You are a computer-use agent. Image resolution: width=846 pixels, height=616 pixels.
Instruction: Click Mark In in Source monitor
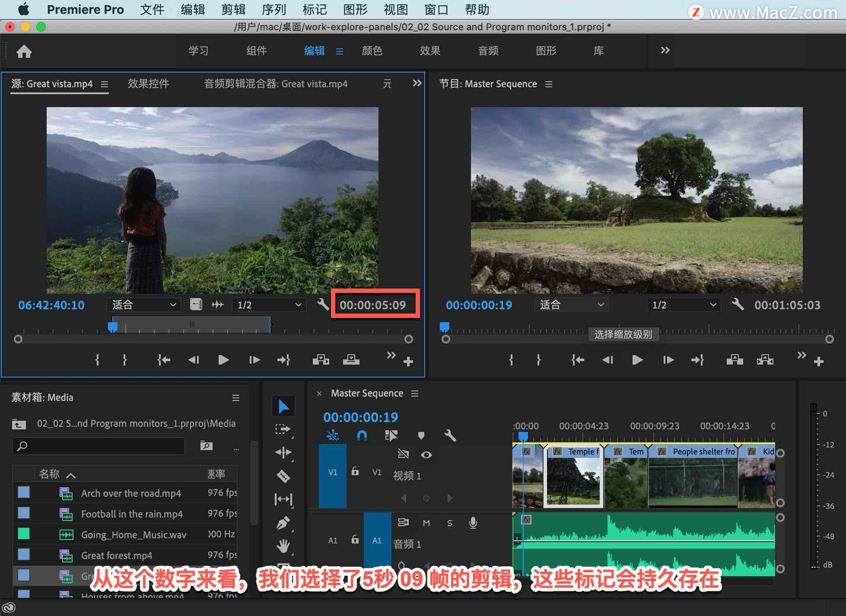97,360
